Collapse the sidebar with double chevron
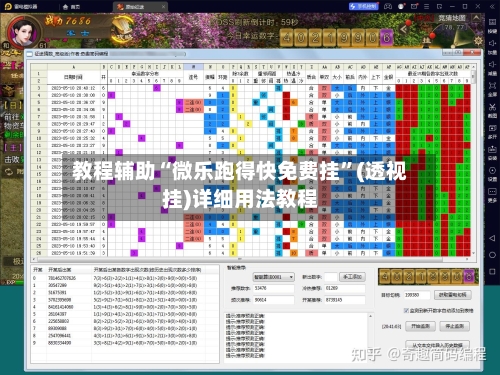 492,6
